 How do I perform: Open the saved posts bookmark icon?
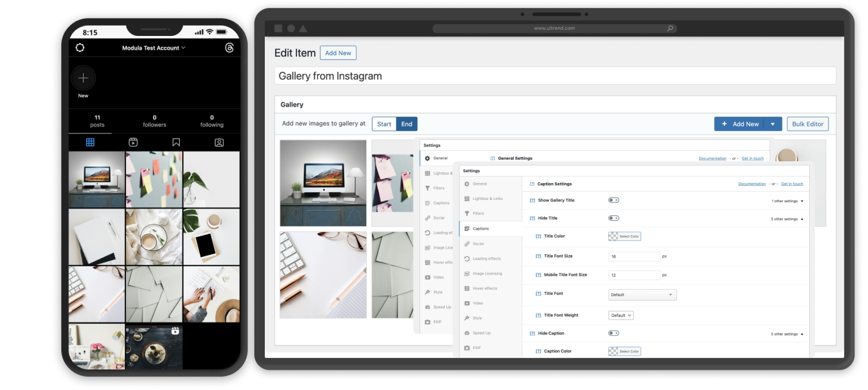[176, 142]
